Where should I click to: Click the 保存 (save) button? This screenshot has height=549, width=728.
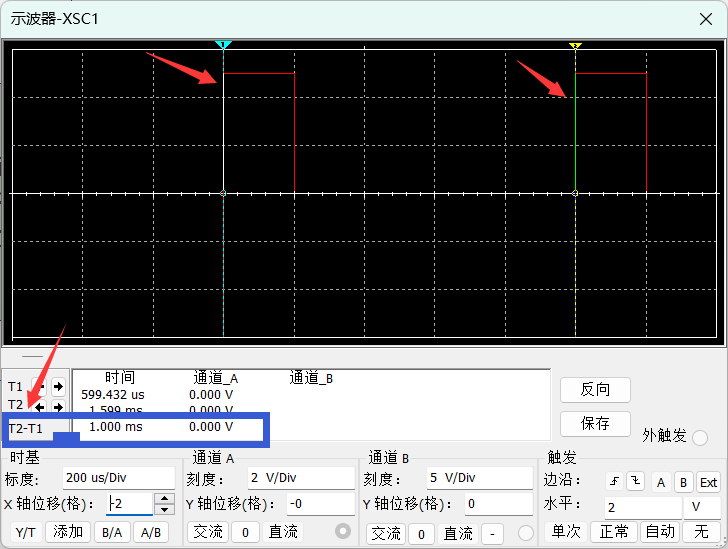pyautogui.click(x=595, y=424)
